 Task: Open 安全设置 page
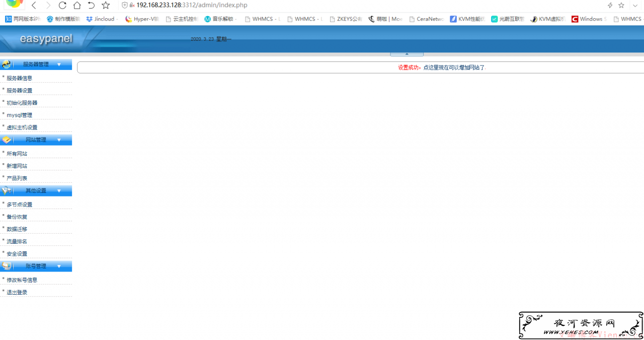click(17, 254)
